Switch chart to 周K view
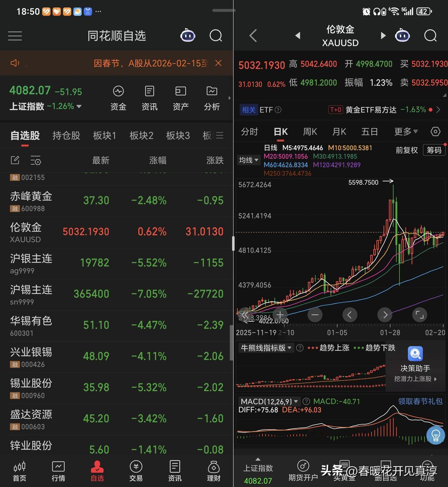The image size is (448, 487). (x=310, y=132)
